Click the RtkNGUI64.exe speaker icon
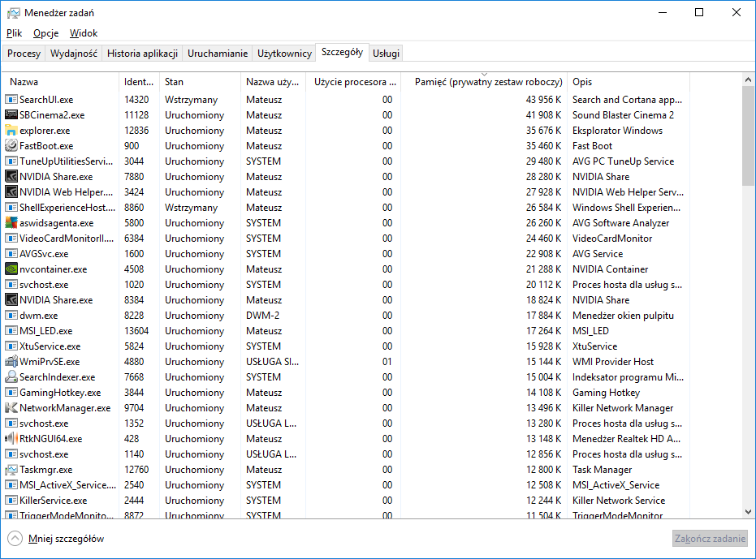Viewport: 756px width, 559px height. (11, 439)
